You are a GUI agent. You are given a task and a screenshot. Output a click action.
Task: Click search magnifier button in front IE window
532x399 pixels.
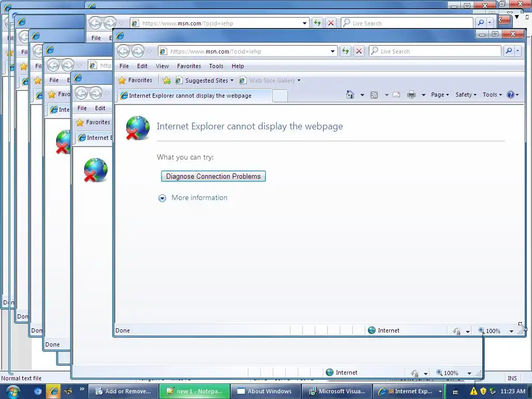[x=509, y=51]
